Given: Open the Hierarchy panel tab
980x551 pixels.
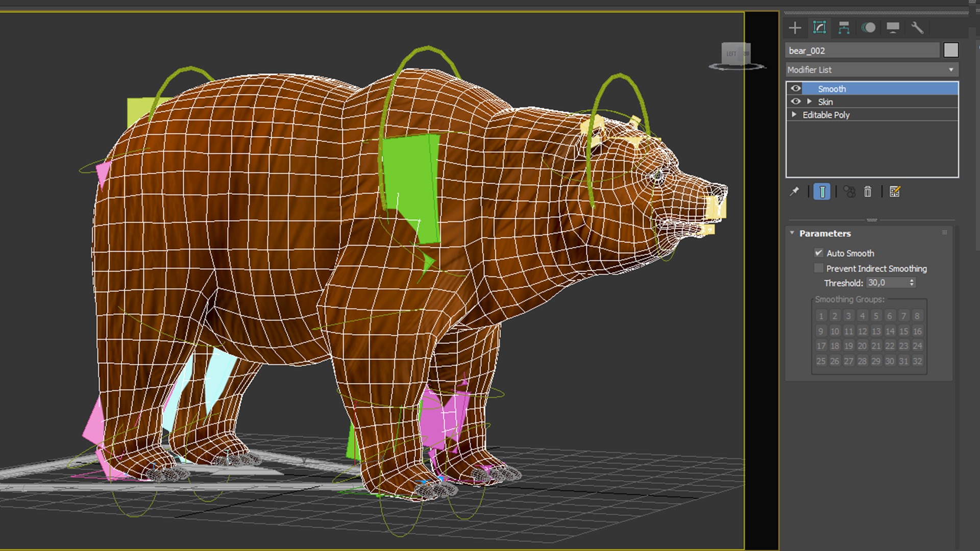Looking at the screenshot, I should pyautogui.click(x=844, y=28).
